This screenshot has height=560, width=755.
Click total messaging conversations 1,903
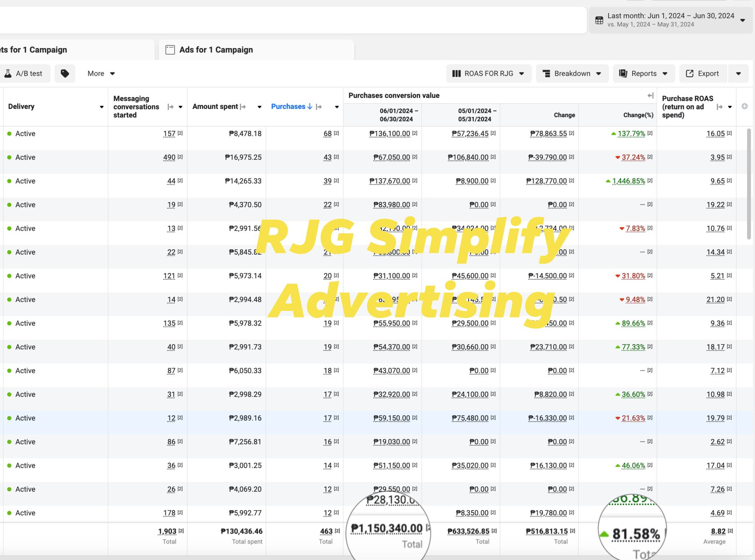[167, 531]
